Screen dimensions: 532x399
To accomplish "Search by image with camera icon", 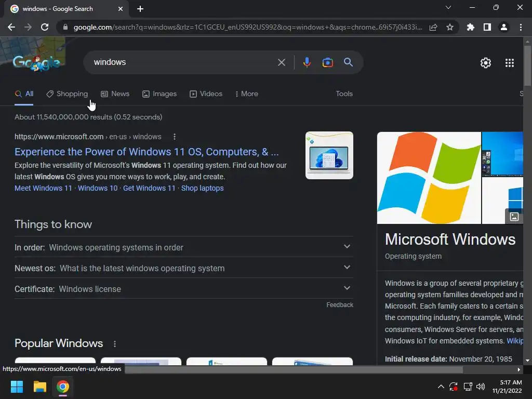I will [x=327, y=62].
